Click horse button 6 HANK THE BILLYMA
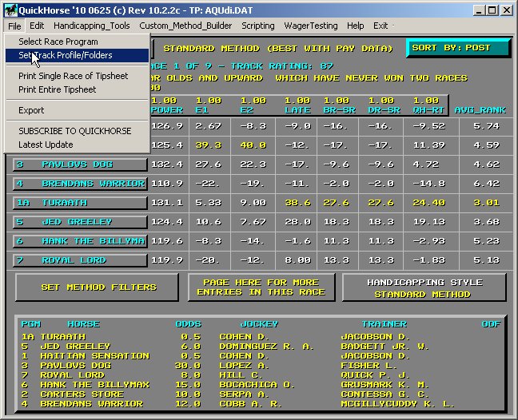 [x=80, y=241]
